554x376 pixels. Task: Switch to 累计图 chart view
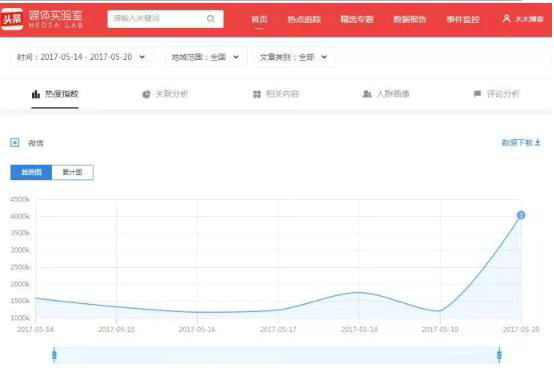(x=73, y=172)
